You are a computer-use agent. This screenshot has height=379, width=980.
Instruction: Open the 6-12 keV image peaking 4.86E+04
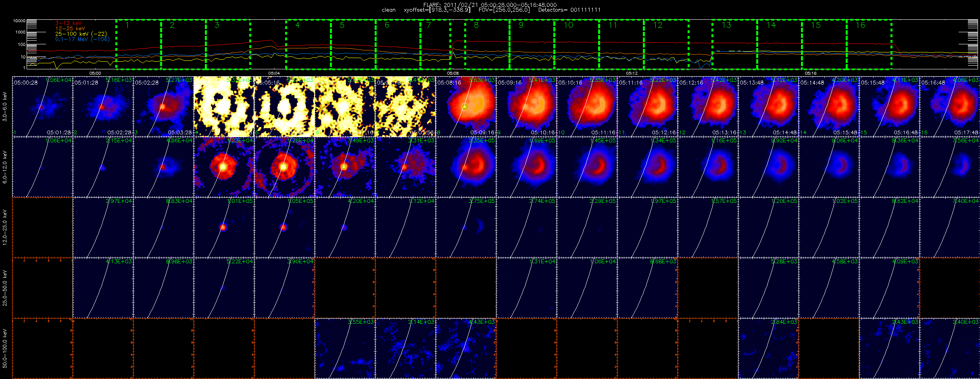pyautogui.click(x=163, y=167)
